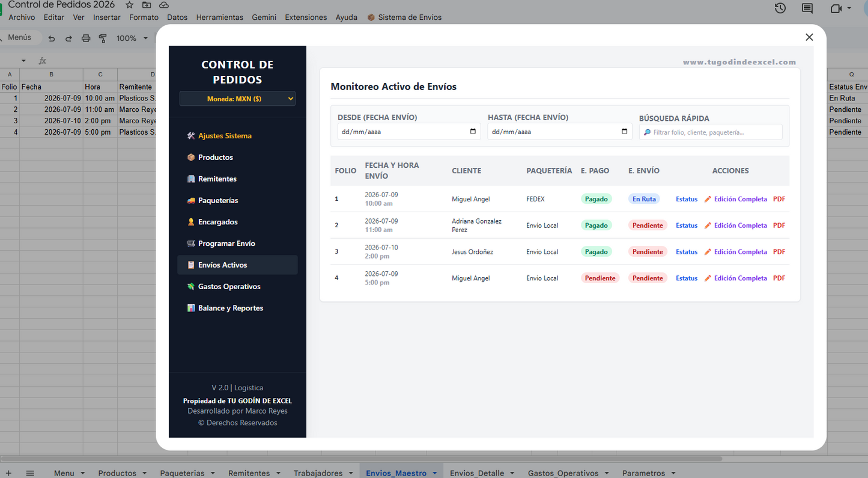Open the Datos menu
868x478 pixels.
pyautogui.click(x=177, y=17)
